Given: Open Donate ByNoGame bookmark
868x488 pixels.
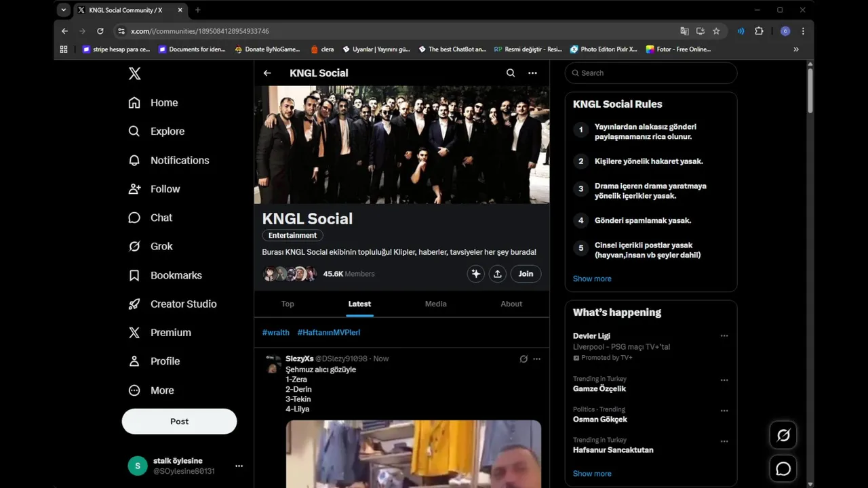Looking at the screenshot, I should (267, 49).
